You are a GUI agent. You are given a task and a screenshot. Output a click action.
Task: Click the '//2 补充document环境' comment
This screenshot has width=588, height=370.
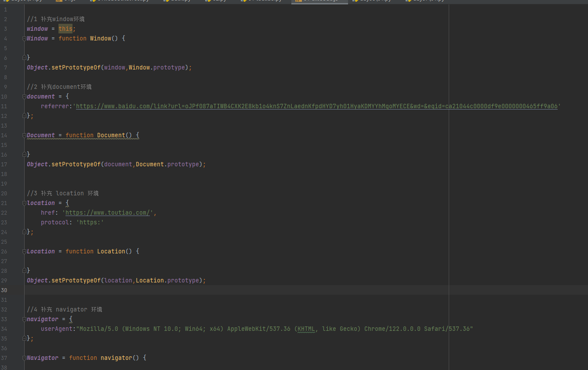click(x=59, y=87)
